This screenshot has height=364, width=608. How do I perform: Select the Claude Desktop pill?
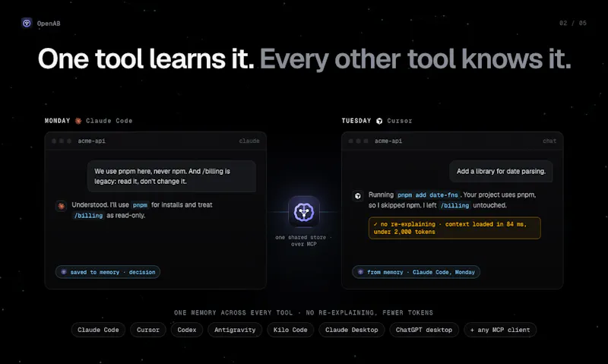point(352,330)
